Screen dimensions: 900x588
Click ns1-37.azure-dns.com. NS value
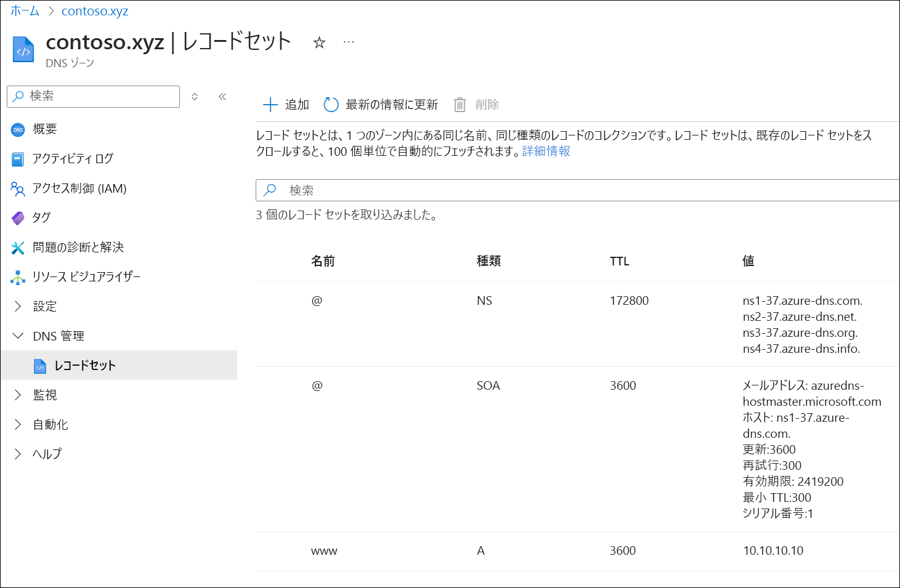pyautogui.click(x=803, y=300)
